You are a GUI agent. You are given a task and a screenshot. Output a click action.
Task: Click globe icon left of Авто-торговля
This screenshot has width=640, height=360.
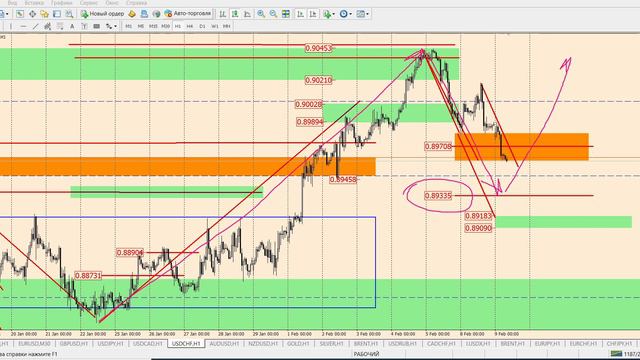pyautogui.click(x=156, y=14)
